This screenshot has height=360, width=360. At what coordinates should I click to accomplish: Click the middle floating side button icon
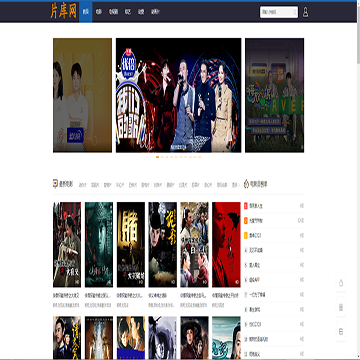point(341,307)
